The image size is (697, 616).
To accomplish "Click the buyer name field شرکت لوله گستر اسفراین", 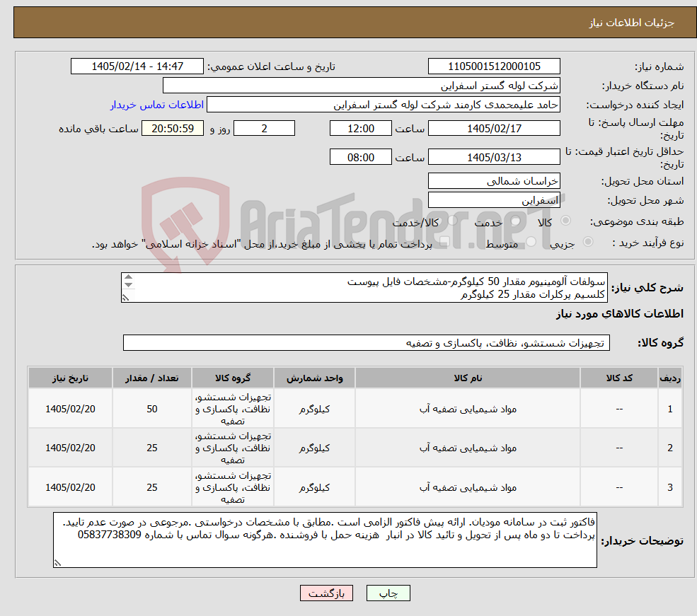I will pyautogui.click(x=362, y=86).
